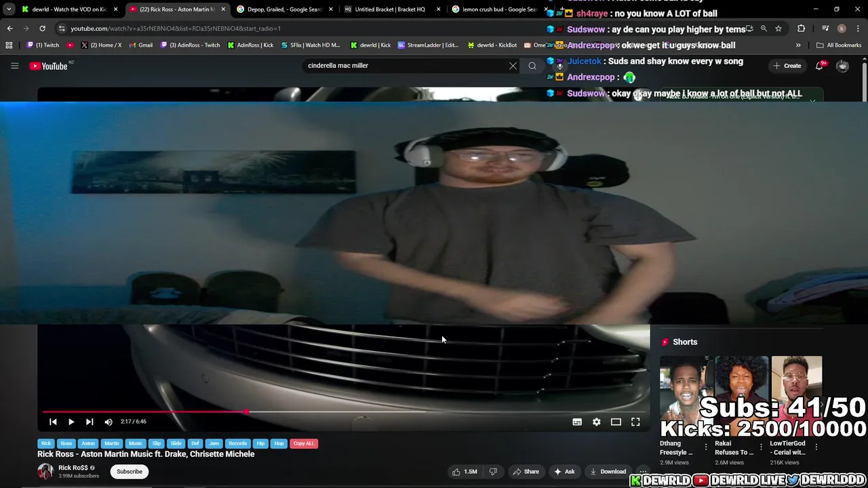Open YouTube notifications bell
The height and width of the screenshot is (488, 868).
pyautogui.click(x=819, y=66)
